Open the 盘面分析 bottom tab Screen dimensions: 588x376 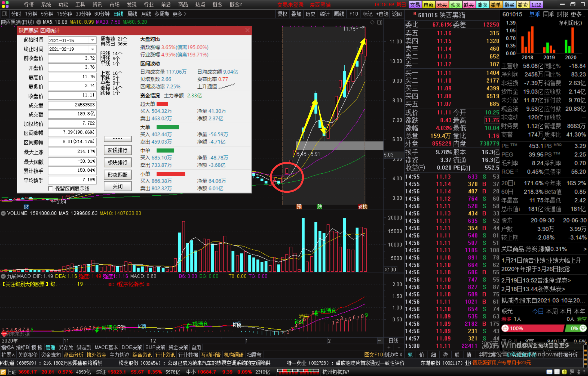73,355
